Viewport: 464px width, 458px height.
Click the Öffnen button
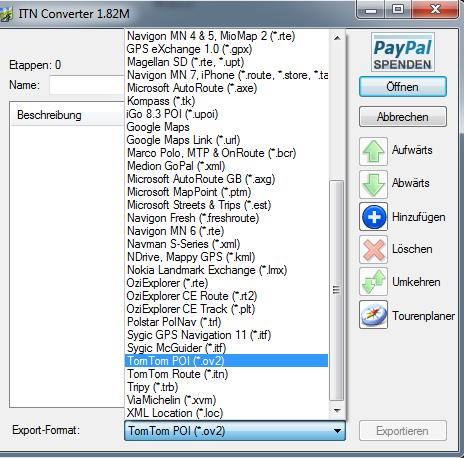point(403,87)
